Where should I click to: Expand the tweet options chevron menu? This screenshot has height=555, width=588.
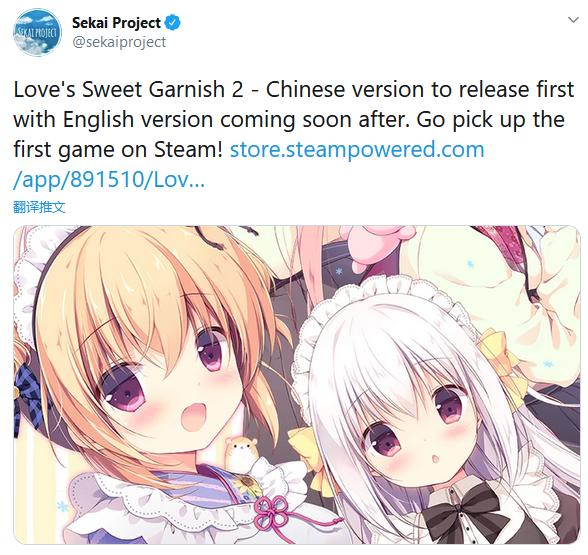coord(573,20)
